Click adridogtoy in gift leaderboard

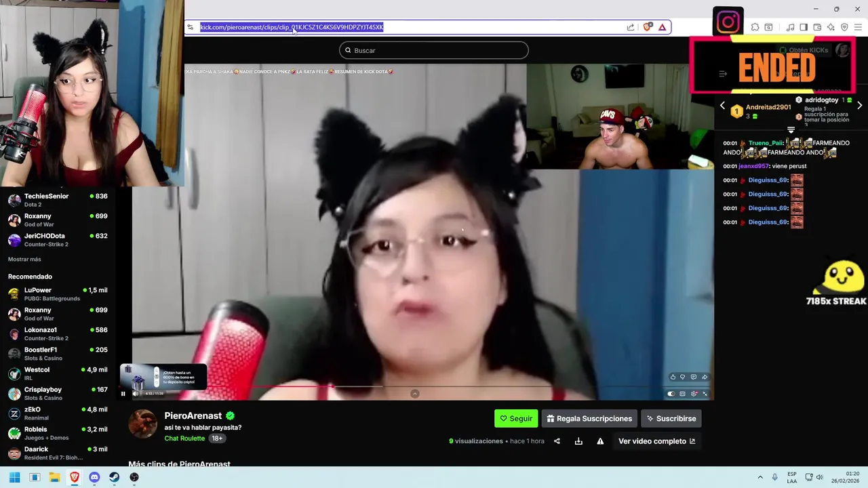822,100
